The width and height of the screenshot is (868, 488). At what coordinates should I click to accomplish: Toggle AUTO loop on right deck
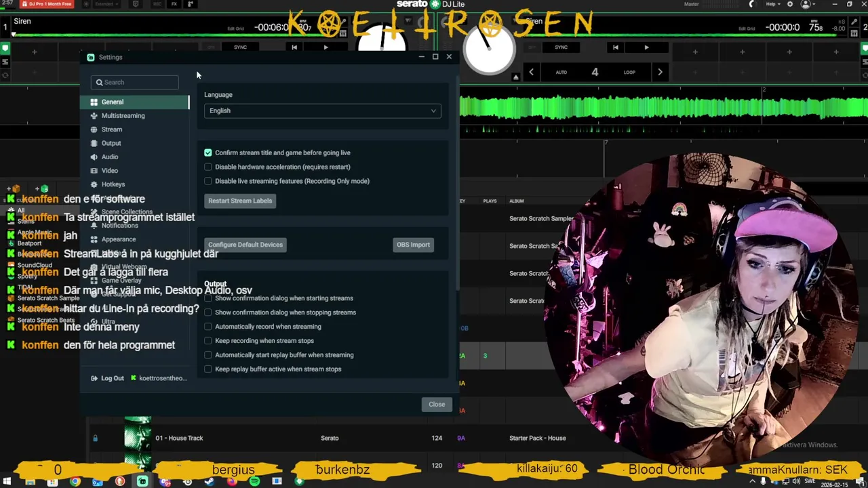[561, 72]
